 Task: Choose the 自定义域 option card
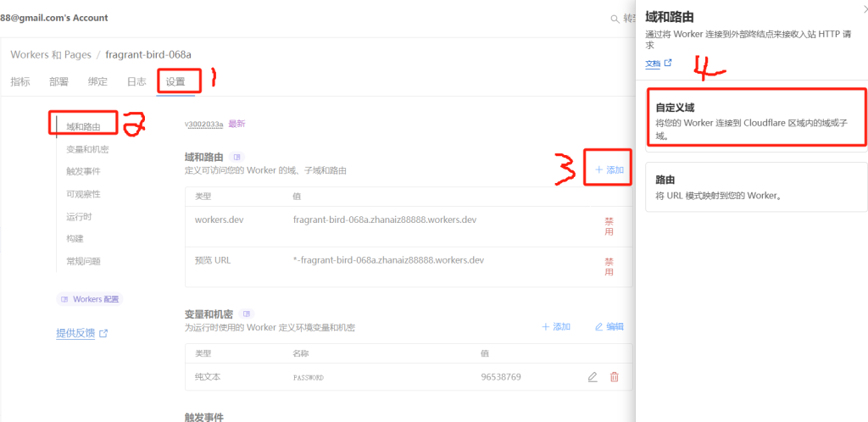(756, 121)
